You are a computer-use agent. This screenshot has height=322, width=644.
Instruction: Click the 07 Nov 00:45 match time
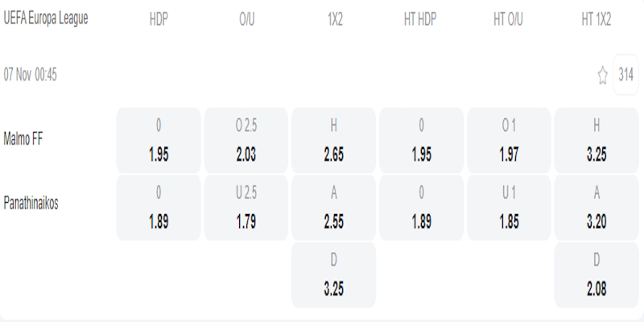click(31, 76)
